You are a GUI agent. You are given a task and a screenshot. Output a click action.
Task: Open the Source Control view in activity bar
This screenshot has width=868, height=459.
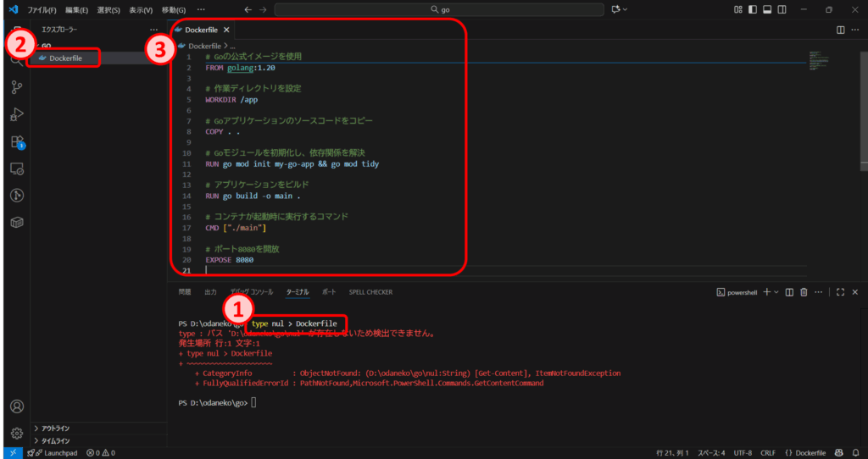[16, 87]
